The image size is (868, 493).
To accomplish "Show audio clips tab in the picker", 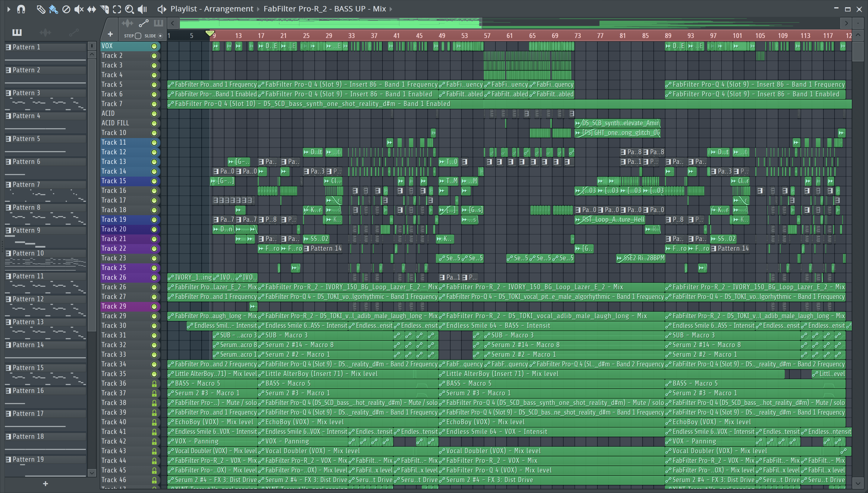I will pyautogui.click(x=45, y=33).
